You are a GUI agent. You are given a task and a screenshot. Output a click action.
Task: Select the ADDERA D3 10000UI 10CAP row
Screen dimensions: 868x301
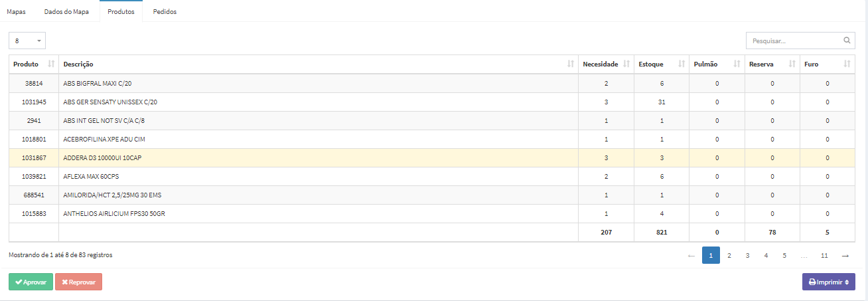(431, 157)
